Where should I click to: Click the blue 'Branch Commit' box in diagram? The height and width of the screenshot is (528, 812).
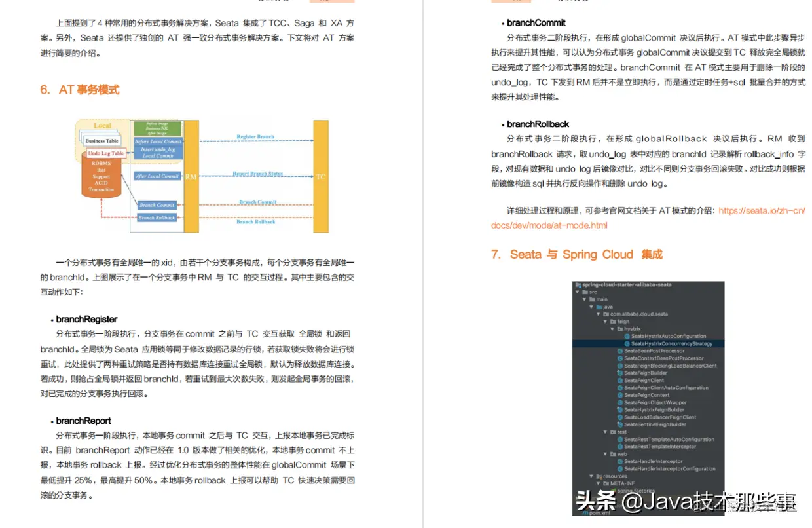pyautogui.click(x=157, y=205)
